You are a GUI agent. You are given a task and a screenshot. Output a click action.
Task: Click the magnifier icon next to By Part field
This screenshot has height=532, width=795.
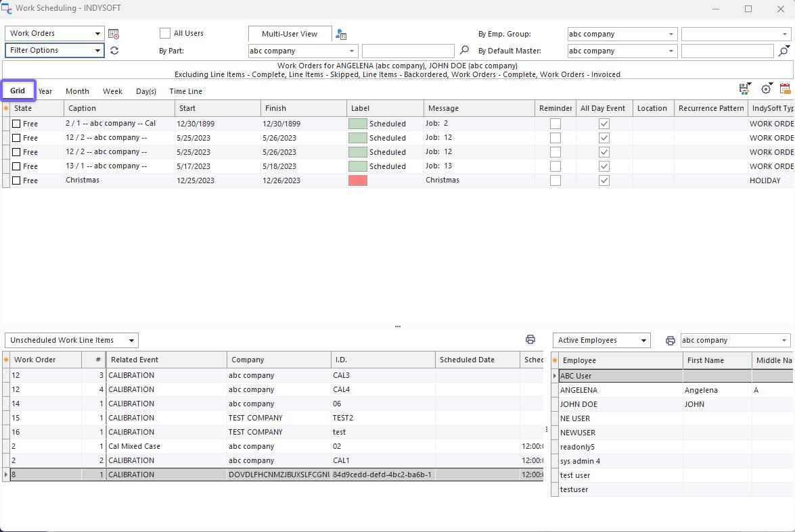464,51
